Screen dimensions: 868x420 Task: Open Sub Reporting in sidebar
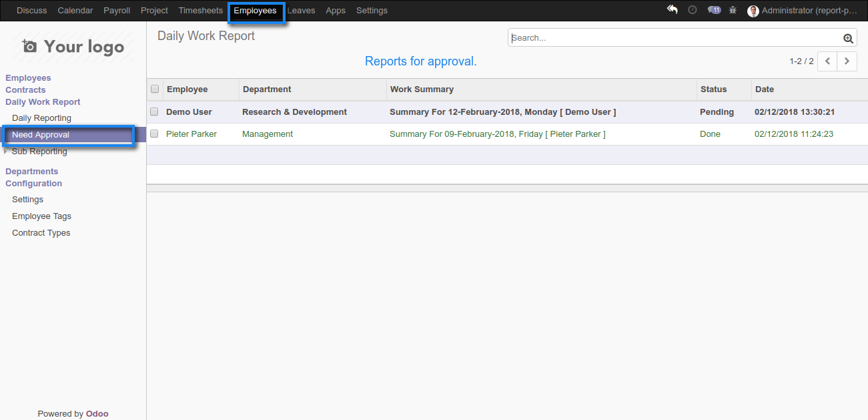click(39, 152)
